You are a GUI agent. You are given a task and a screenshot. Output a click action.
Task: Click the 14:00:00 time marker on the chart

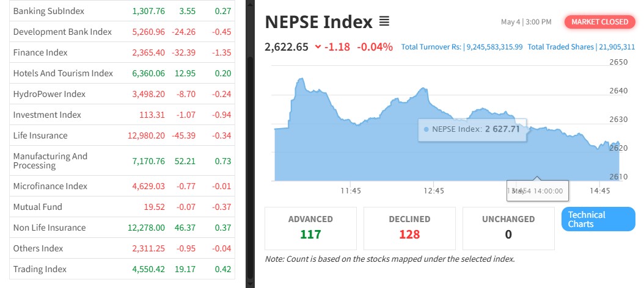[x=538, y=191]
